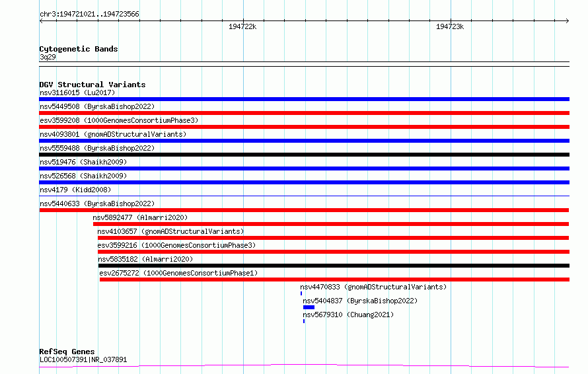
Task: Click the red bar under esv3599216
Action: click(x=334, y=252)
